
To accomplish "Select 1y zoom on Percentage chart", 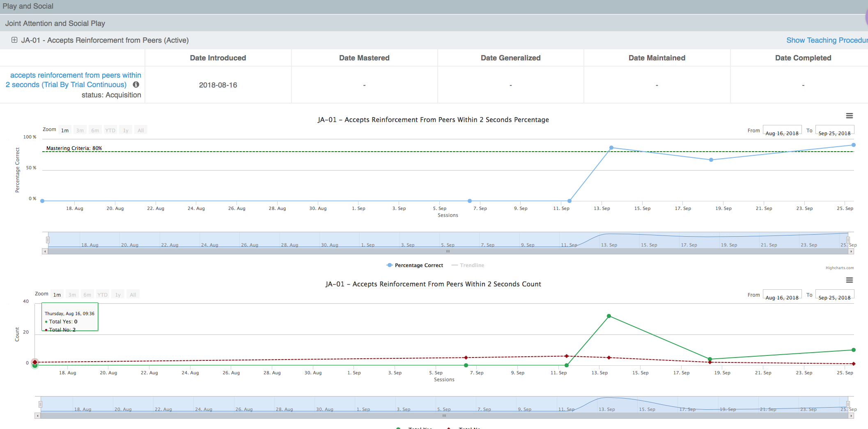I will point(126,130).
